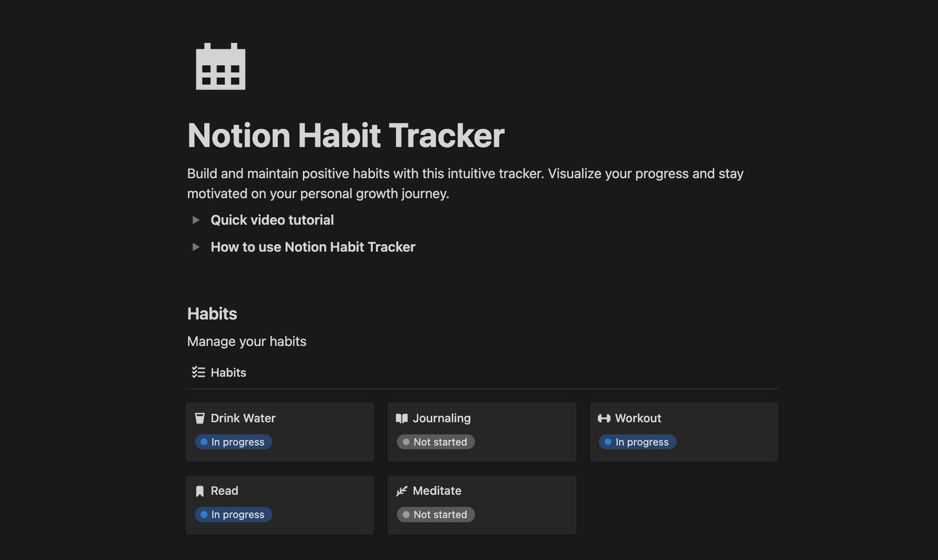Click the Drink Water cup icon
Image resolution: width=938 pixels, height=560 pixels.
pyautogui.click(x=200, y=418)
